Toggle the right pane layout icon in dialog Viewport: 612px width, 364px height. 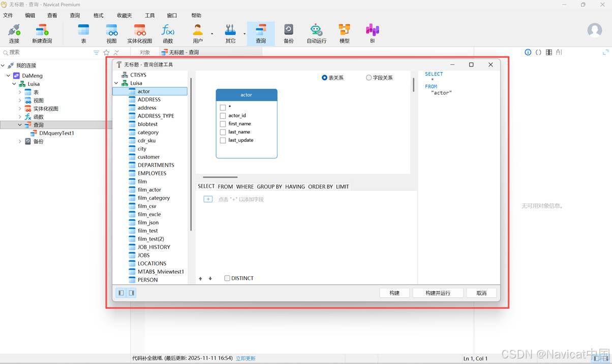132,293
